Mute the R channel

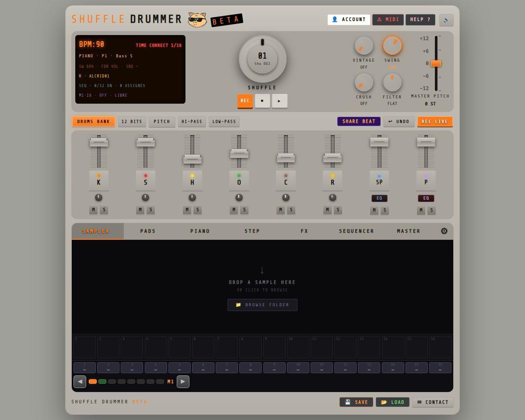(x=327, y=210)
